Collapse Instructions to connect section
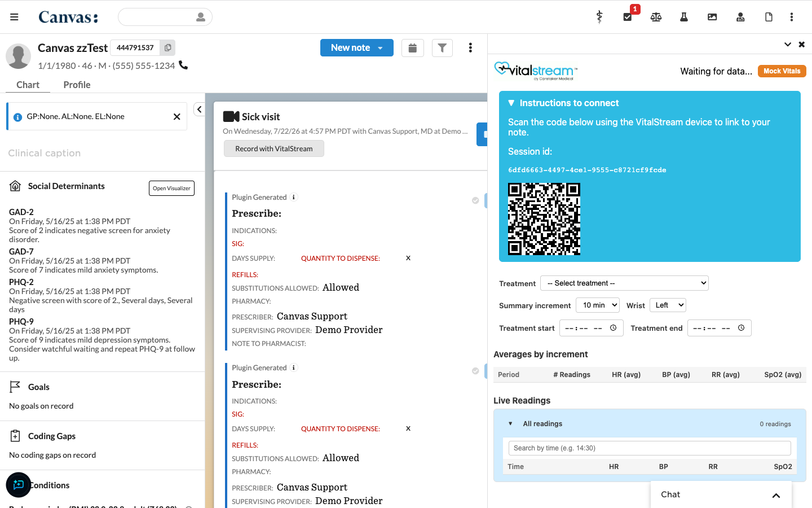This screenshot has height=508, width=812. [x=563, y=103]
